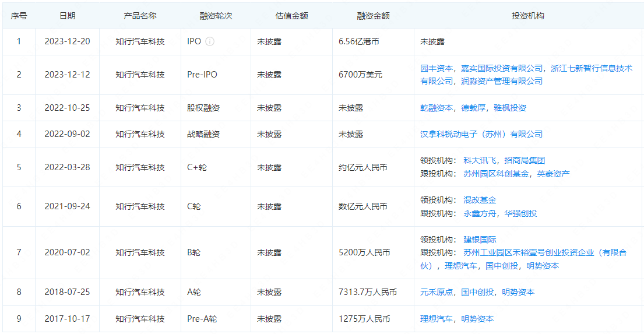This screenshot has width=644, height=334.
Task: Click 理想汽车 in the Pre-A轮 row
Action: pyautogui.click(x=436, y=319)
